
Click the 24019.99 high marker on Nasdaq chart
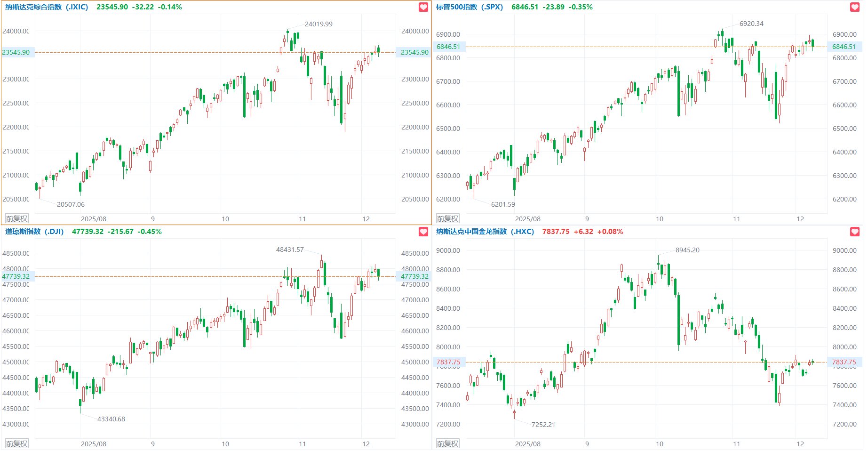[319, 24]
